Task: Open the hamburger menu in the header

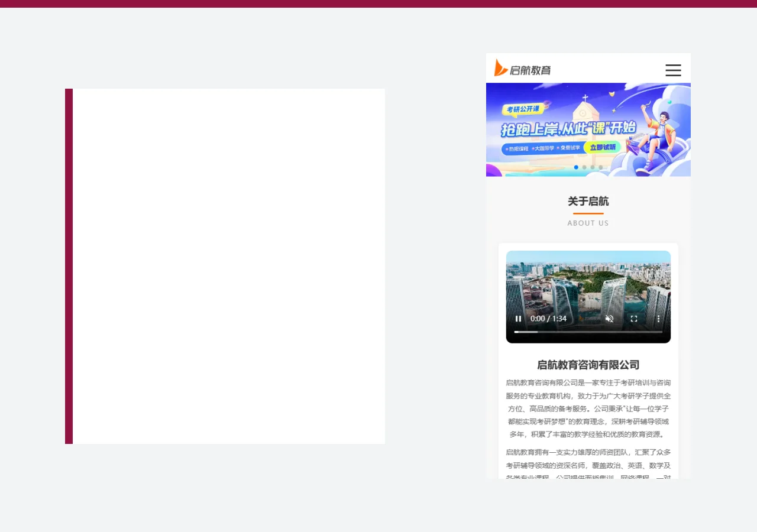Action: click(x=673, y=70)
